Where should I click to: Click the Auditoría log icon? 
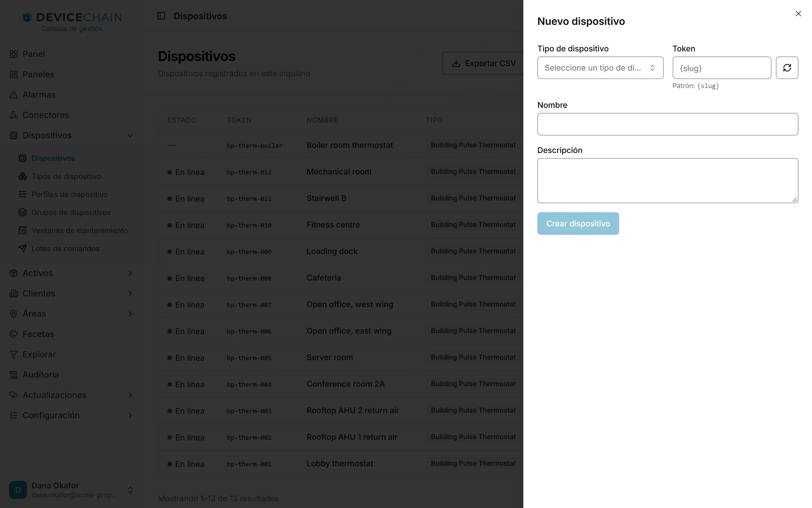click(14, 375)
